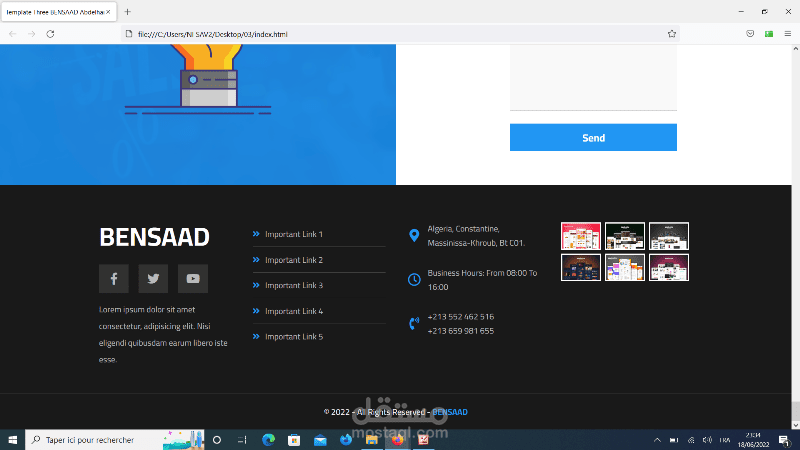Click the scrollbar down arrow

point(795,424)
